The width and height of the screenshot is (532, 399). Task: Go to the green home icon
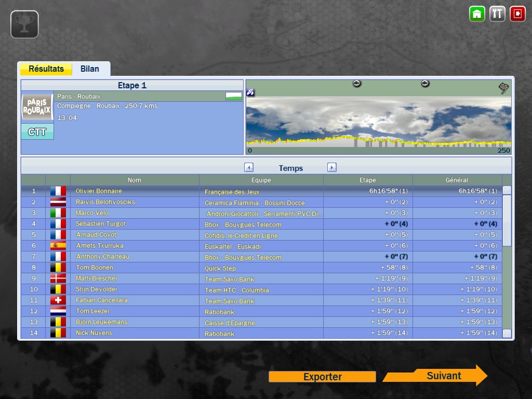pos(477,14)
